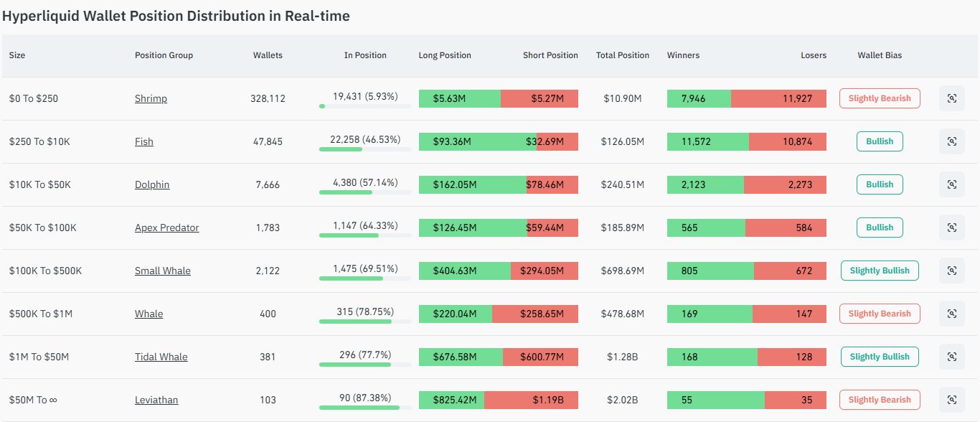The width and height of the screenshot is (980, 422).
Task: Click the scan icon in Fish row
Action: [x=951, y=141]
